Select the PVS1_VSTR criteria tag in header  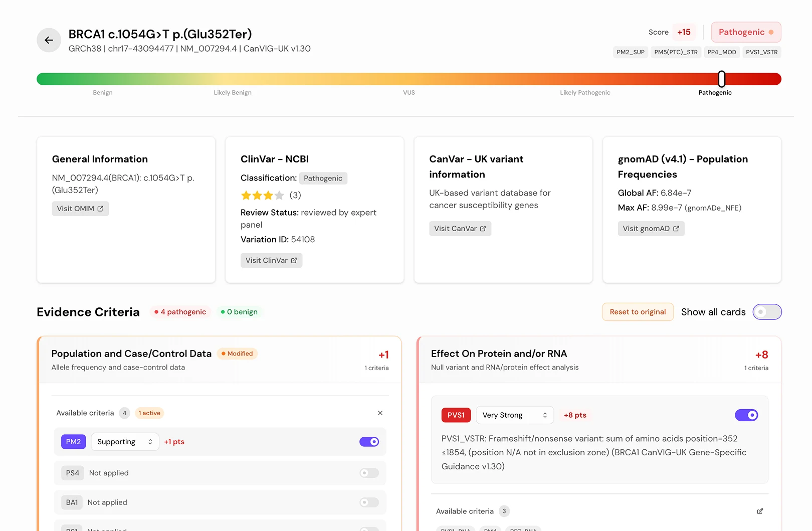click(x=762, y=52)
